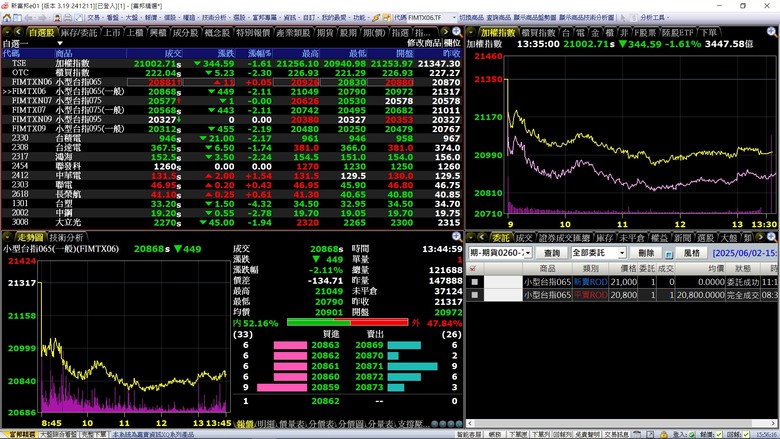Click the cursor pointer icon near 分析工具
This screenshot has width=780, height=439.
[x=622, y=17]
